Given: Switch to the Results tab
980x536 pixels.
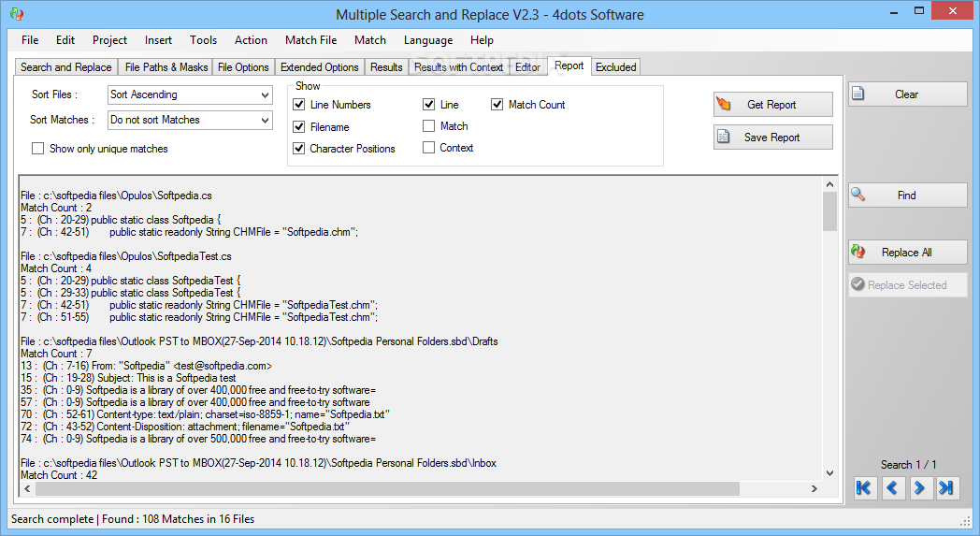Looking at the screenshot, I should click(x=386, y=67).
